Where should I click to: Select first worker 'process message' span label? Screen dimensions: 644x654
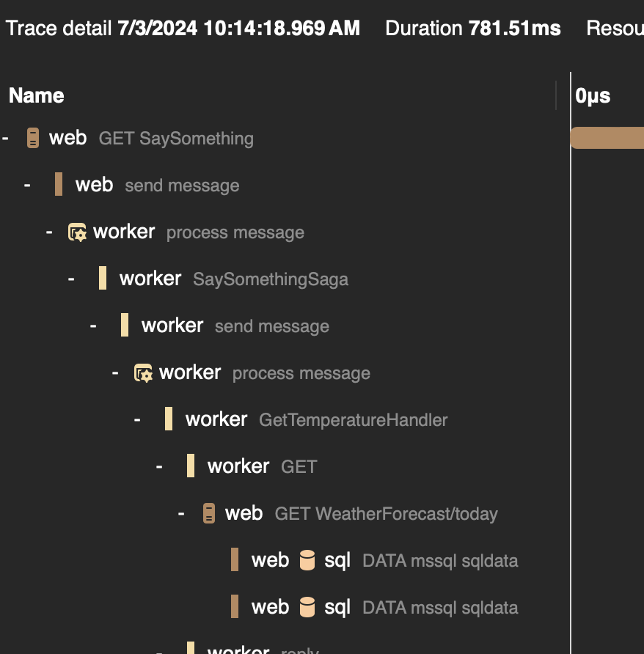(235, 232)
